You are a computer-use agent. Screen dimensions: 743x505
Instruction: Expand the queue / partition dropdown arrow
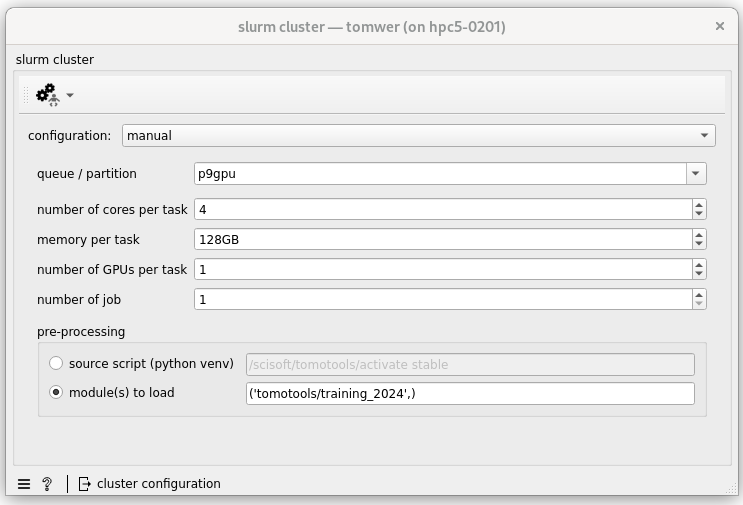click(x=696, y=173)
